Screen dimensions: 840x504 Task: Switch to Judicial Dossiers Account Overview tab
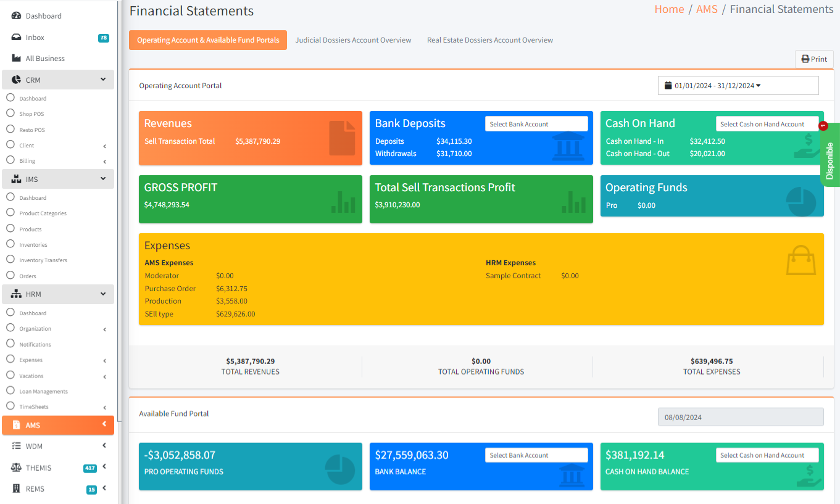353,40
